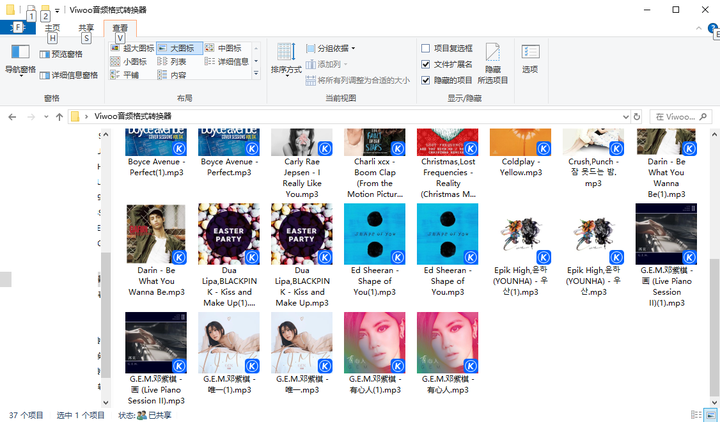Click the shared status text 已共享
Screen dimensions: 720x422
(x=159, y=415)
